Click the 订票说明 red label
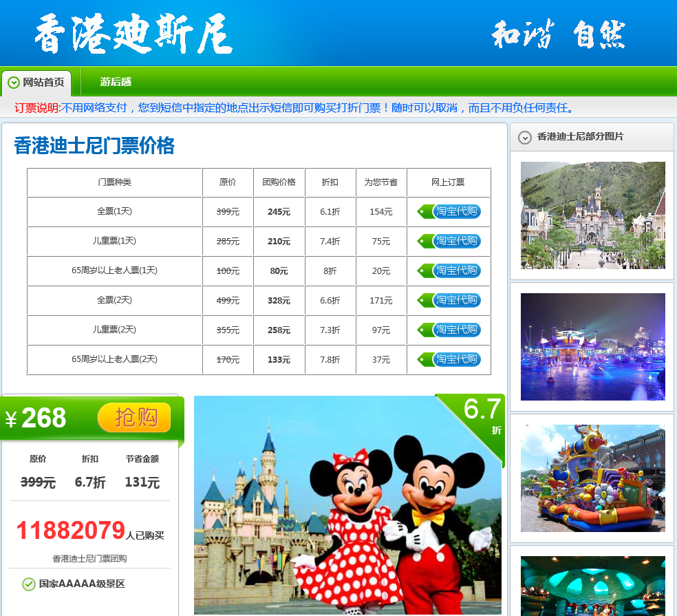The image size is (677, 616). point(37,108)
